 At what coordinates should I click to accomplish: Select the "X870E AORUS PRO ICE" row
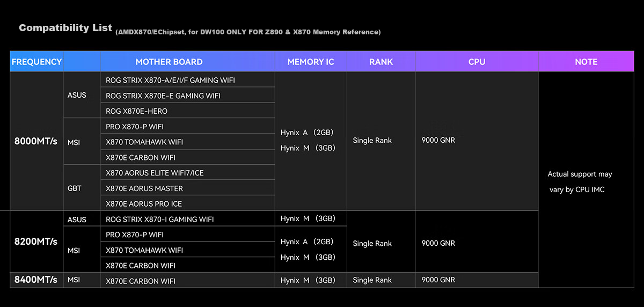[188, 203]
